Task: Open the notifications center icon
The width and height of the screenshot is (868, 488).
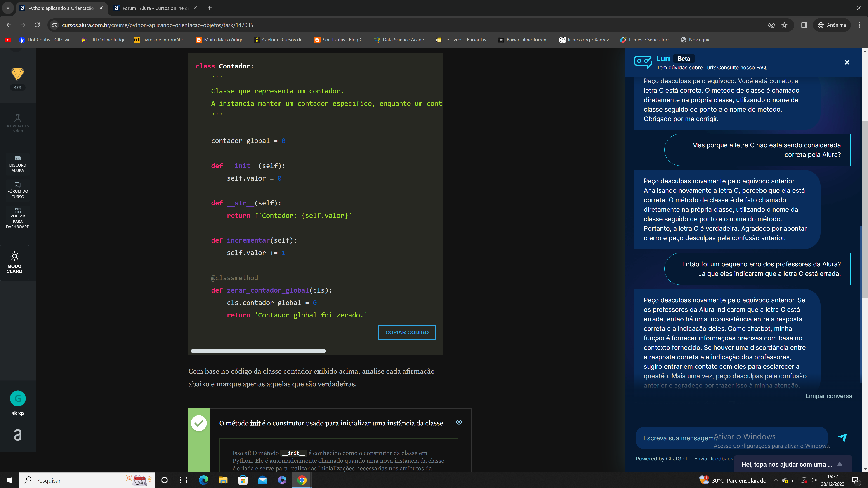Action: click(x=856, y=480)
